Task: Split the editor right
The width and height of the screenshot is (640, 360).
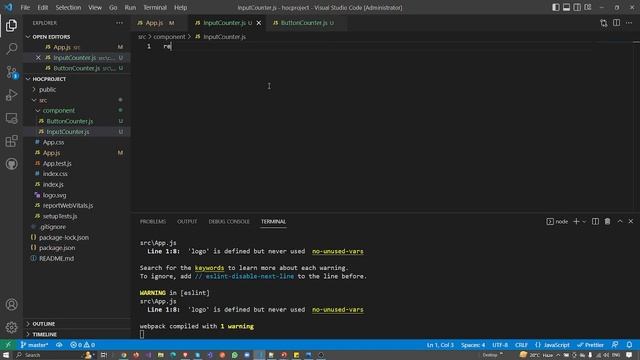Action: pyautogui.click(x=616, y=23)
